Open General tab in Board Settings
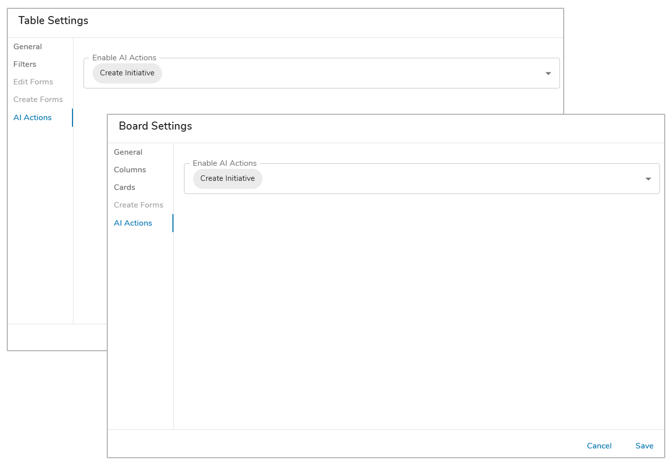 [128, 152]
